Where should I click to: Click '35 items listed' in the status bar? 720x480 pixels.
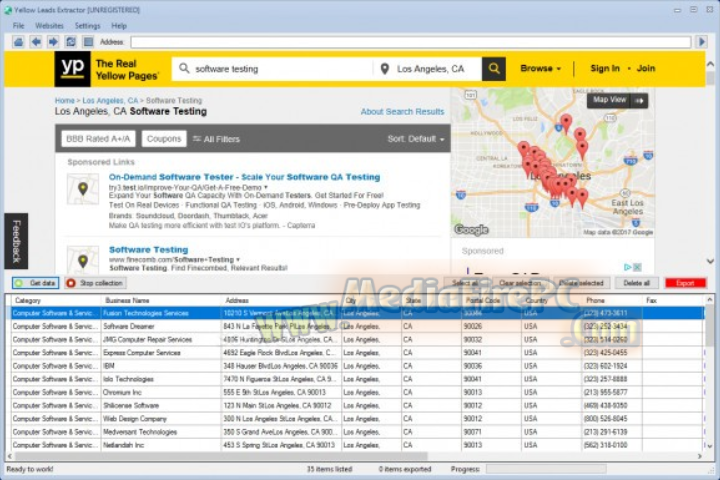pos(329,469)
